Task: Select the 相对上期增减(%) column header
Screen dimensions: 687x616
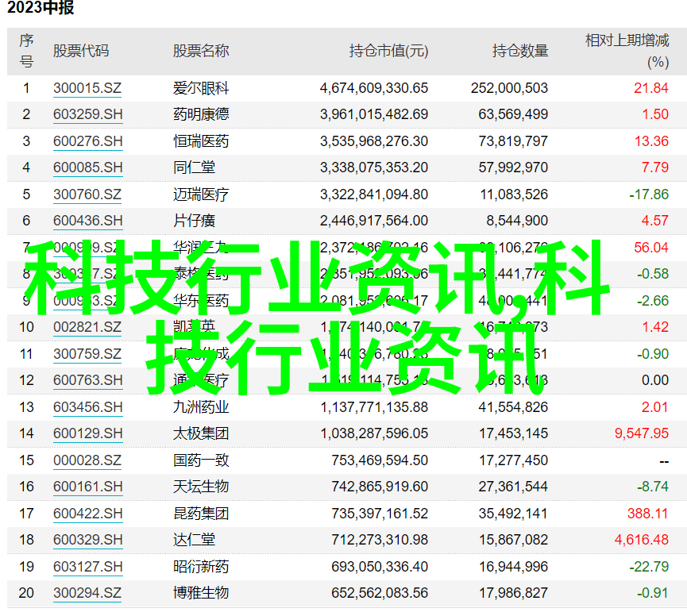Action: (x=627, y=52)
